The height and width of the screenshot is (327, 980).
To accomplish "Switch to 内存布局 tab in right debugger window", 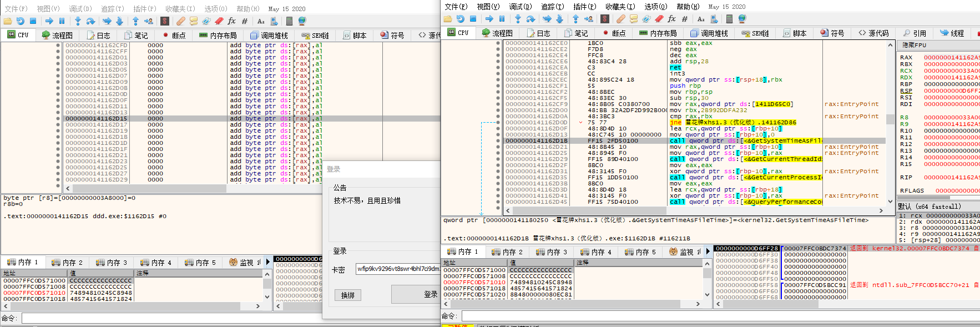I will pos(658,33).
